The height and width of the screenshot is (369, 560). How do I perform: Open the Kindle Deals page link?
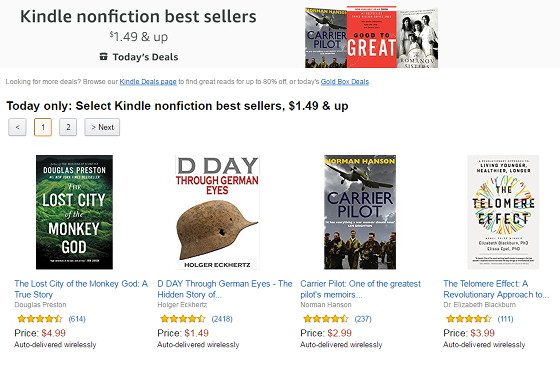[x=148, y=81]
